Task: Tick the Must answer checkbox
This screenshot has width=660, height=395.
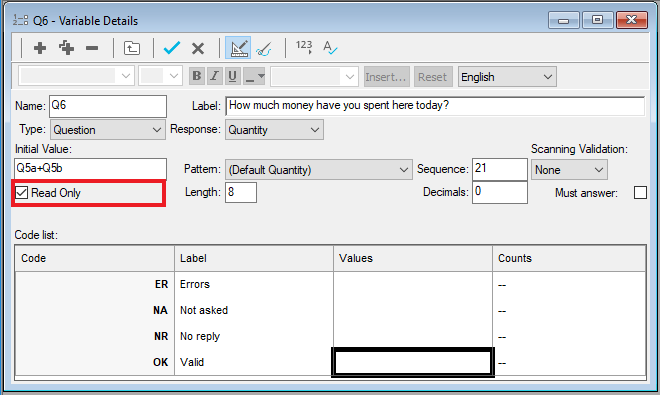Action: (640, 192)
